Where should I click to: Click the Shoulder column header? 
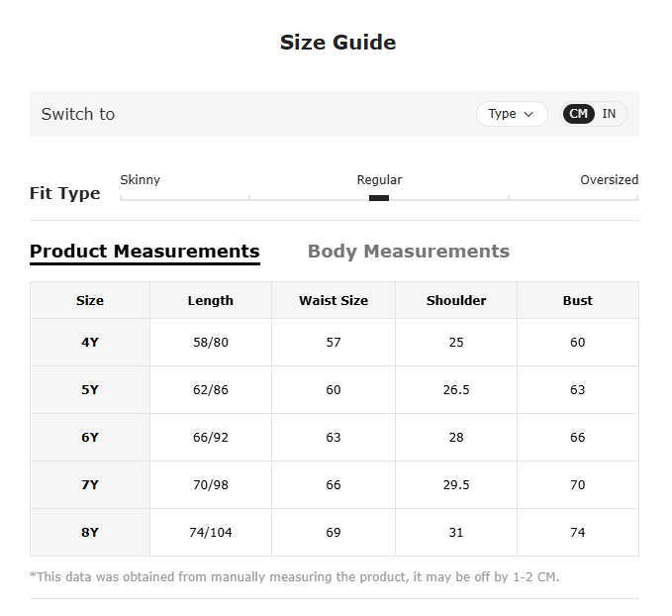[456, 301]
